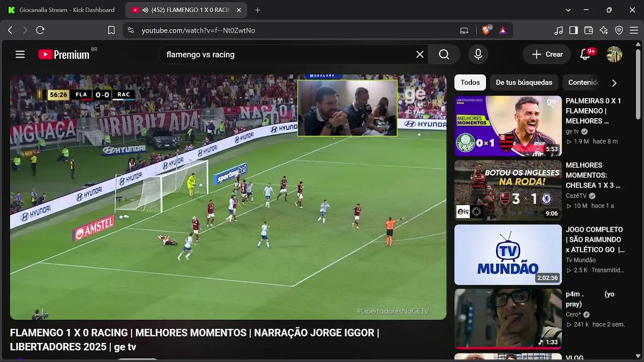Viewport: 644px width, 362px height.
Task: Start voice search with the microphone icon
Action: (x=478, y=54)
